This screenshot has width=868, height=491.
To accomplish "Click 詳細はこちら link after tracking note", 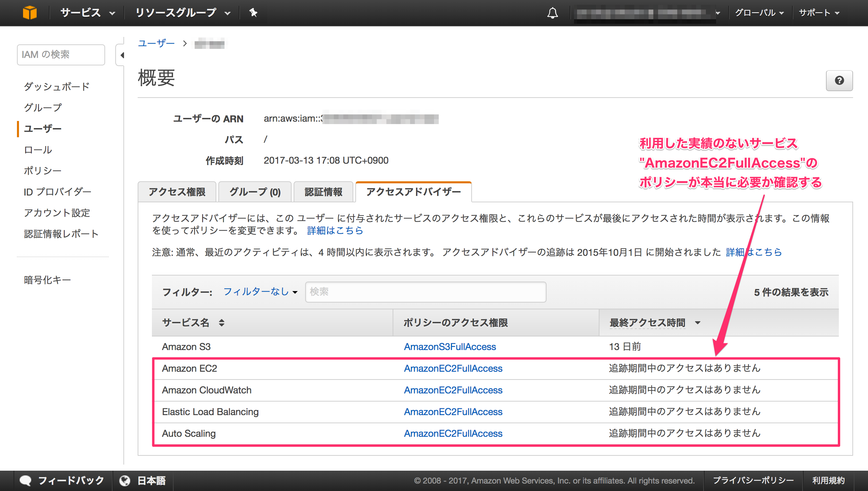I will pos(754,252).
